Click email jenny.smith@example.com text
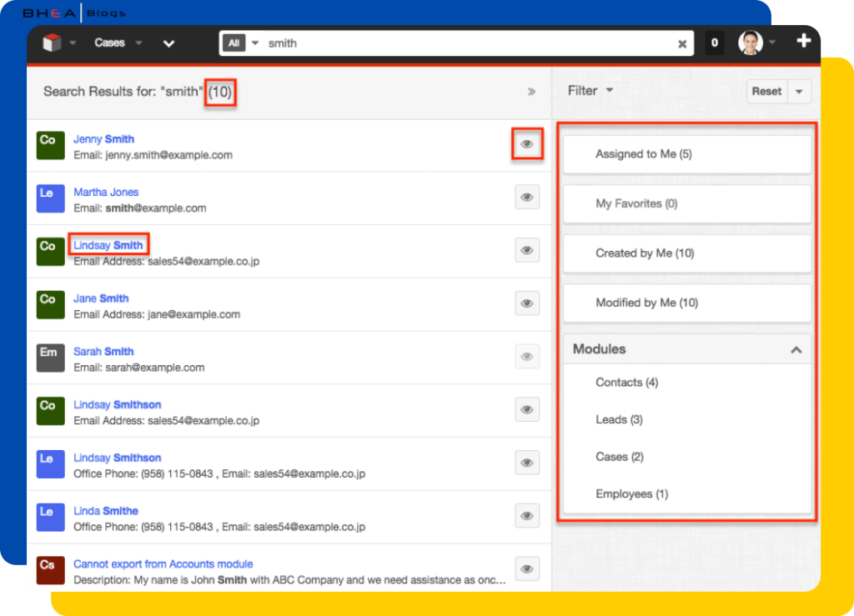Viewport: 854px width, 616px height. point(168,155)
